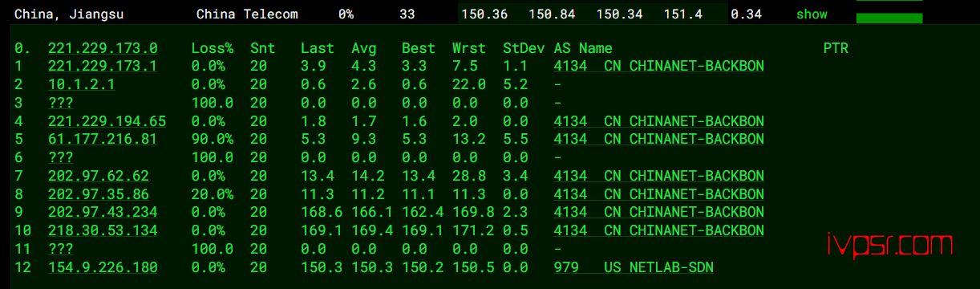
Task: Open hop 1 IP 221.229.173.1 link
Action: [103, 67]
